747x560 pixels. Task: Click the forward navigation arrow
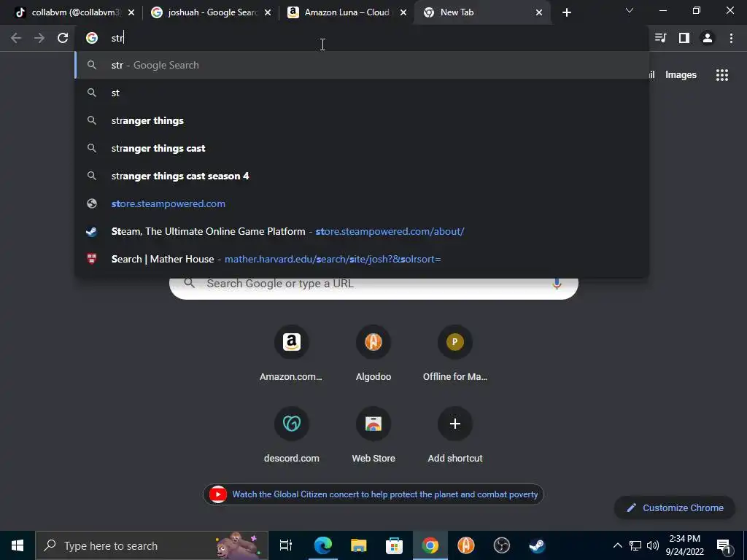[39, 38]
